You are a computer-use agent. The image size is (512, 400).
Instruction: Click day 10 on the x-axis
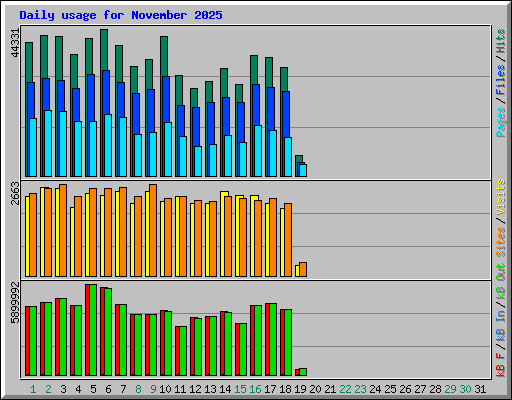pos(165,389)
